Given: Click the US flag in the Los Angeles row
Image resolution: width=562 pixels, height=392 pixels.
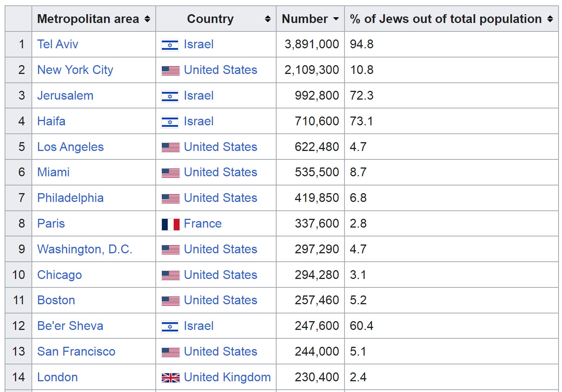Looking at the screenshot, I should 170,148.
